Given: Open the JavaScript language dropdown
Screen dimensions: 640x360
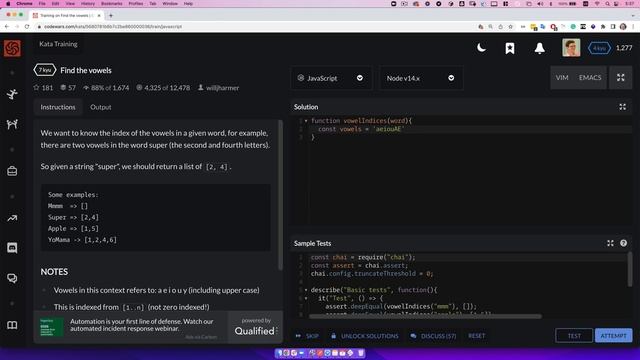Looking at the screenshot, I should [331, 78].
